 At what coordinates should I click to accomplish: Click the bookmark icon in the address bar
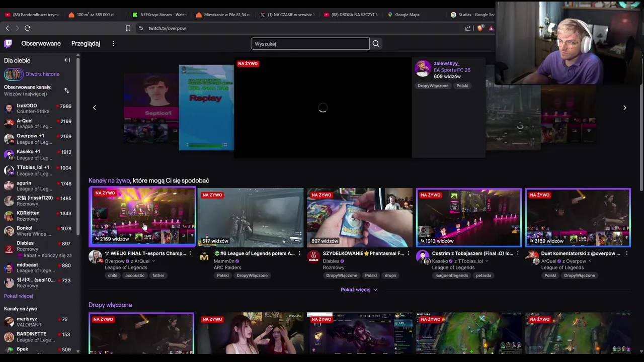point(128,28)
